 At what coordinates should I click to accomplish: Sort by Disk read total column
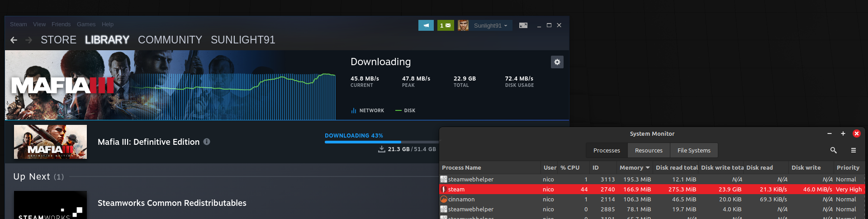coord(676,168)
